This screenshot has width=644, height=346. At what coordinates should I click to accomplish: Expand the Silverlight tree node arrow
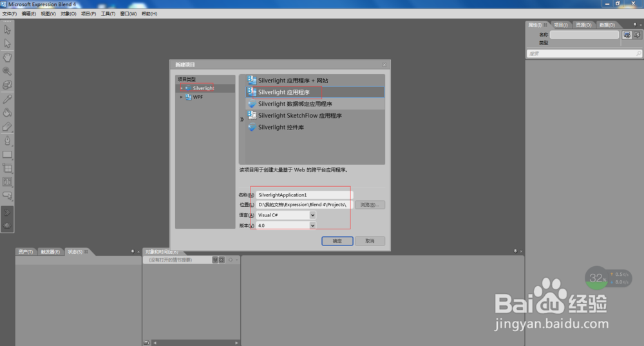tap(181, 88)
